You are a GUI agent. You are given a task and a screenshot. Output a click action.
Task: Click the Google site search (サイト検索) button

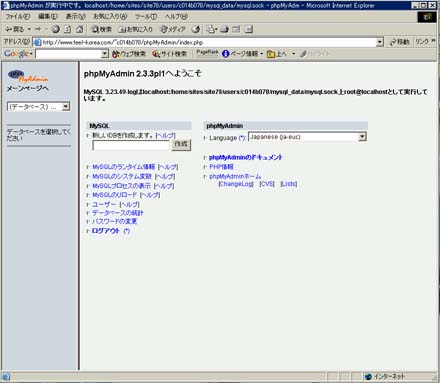(169, 54)
